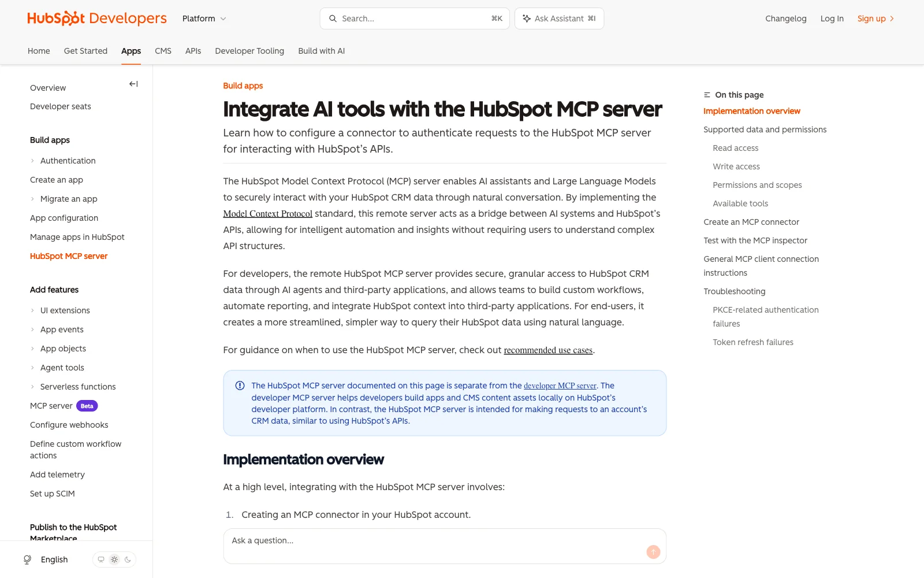Screen dimensions: 924x578
Task: Select system theme mode
Action: 101,560
